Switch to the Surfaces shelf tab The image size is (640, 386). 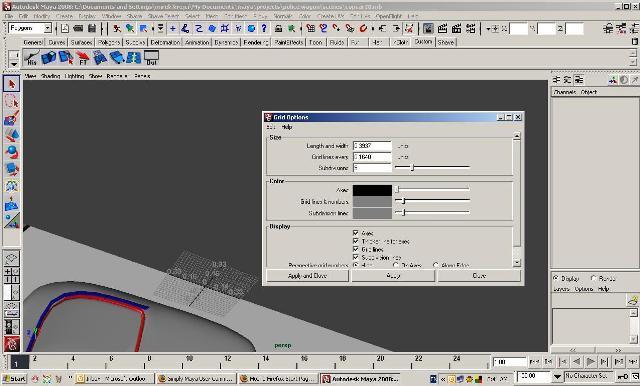81,42
